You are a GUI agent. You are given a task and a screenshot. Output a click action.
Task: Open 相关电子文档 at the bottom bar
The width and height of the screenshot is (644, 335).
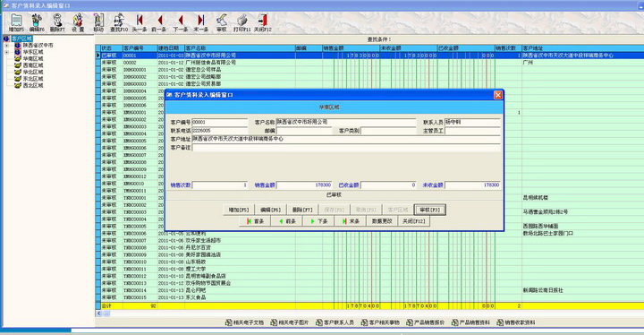245,322
